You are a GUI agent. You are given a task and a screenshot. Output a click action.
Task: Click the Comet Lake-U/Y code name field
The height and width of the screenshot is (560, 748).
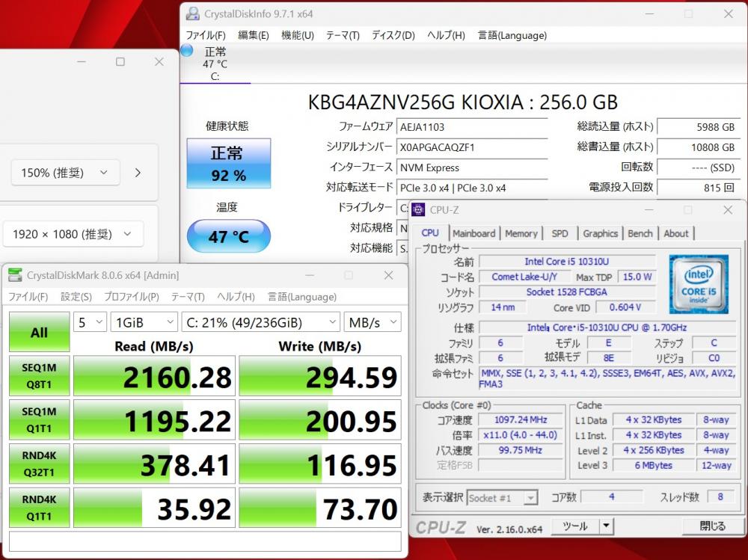point(524,277)
